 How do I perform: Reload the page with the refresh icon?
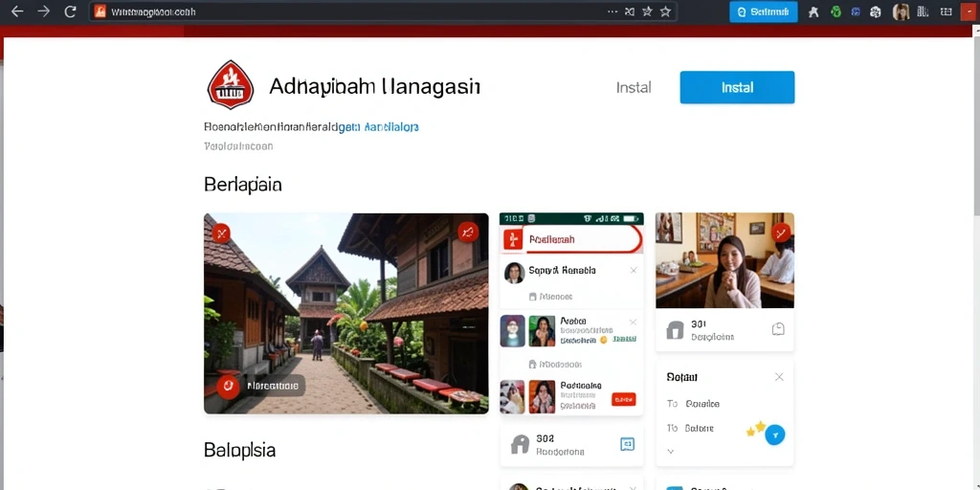[x=71, y=11]
